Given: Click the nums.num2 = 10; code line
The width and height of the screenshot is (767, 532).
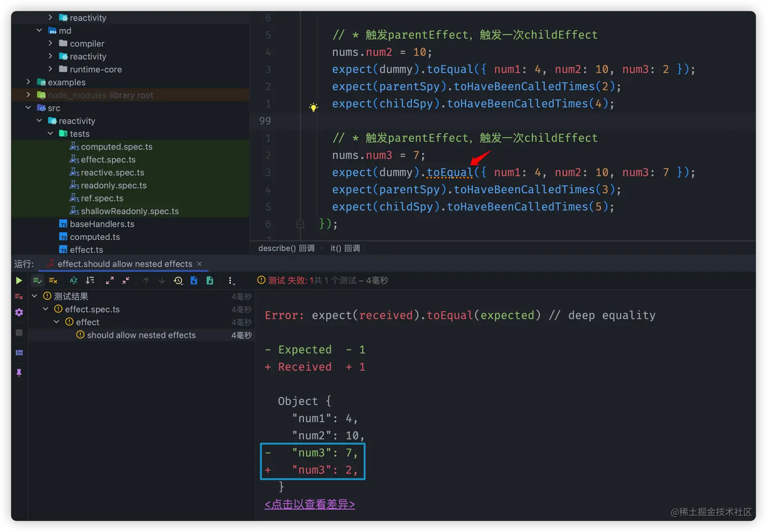Looking at the screenshot, I should coord(382,52).
